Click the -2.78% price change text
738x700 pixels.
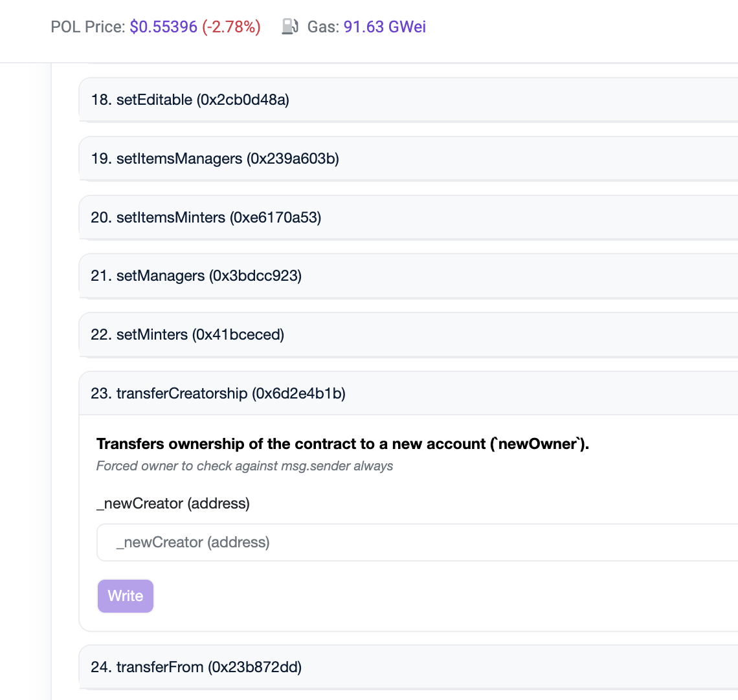[232, 27]
